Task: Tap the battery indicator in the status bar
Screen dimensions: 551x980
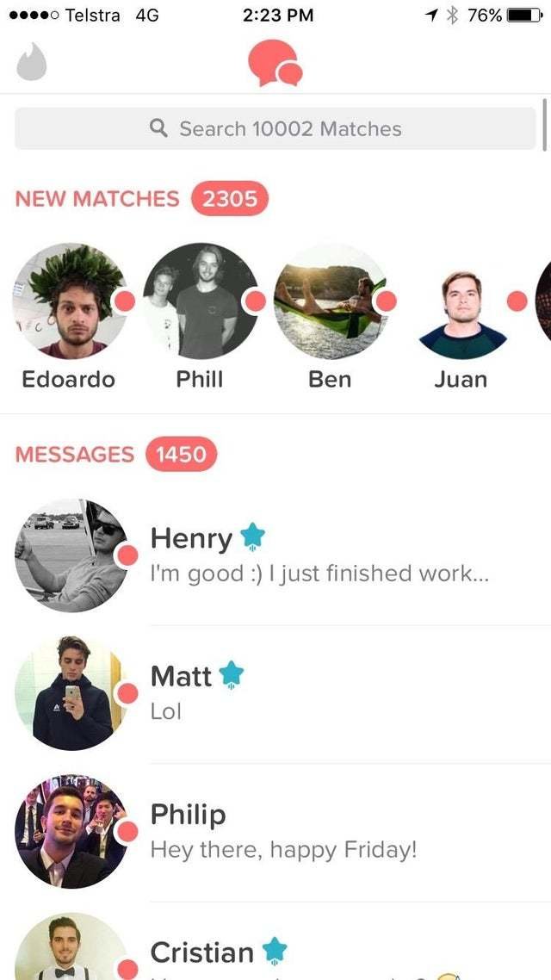Action: click(x=525, y=16)
